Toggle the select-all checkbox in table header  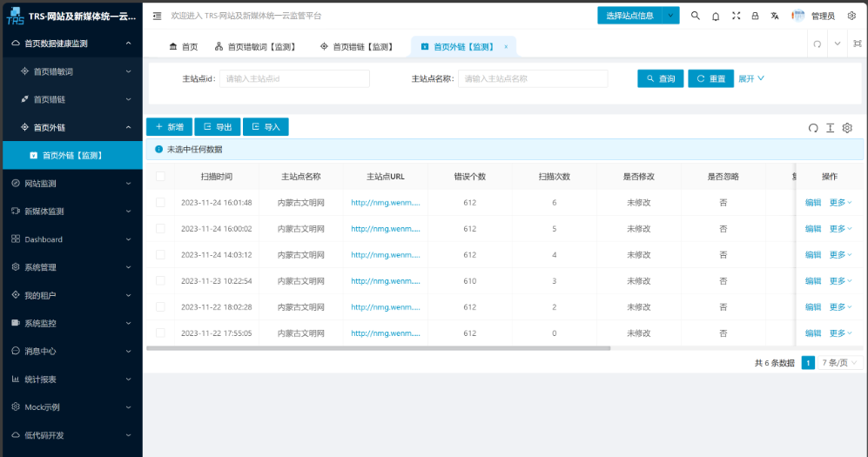tap(160, 177)
